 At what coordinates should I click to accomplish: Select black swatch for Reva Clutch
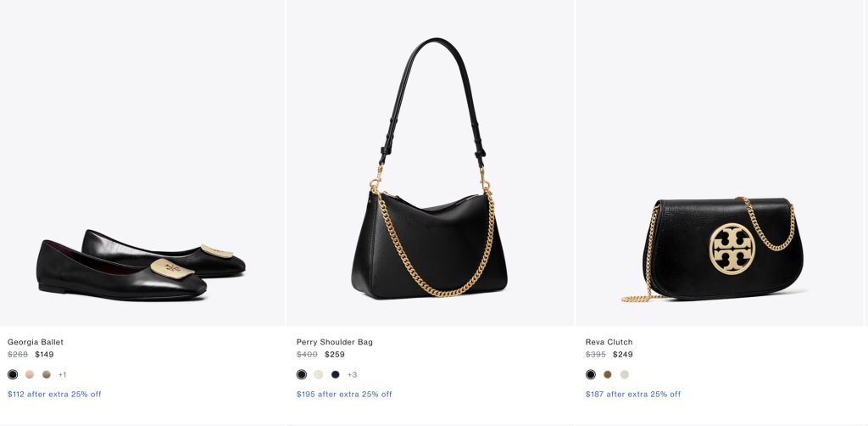pyautogui.click(x=591, y=374)
